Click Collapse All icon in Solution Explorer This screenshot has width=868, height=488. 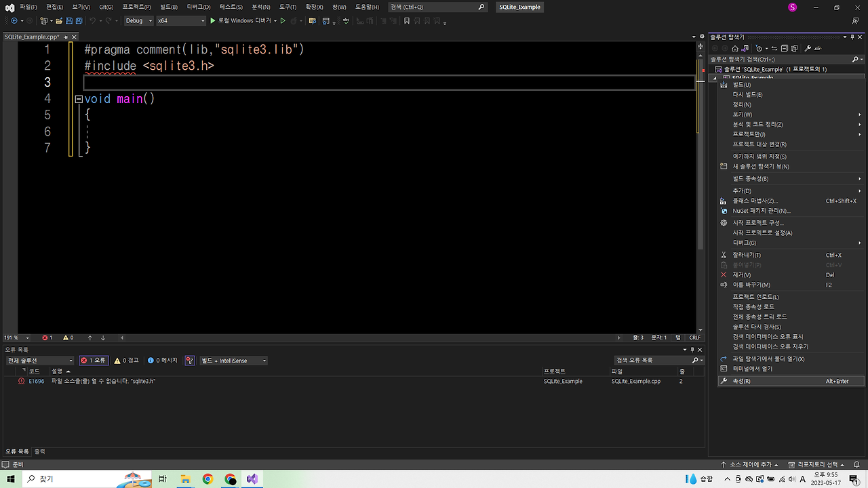point(785,48)
